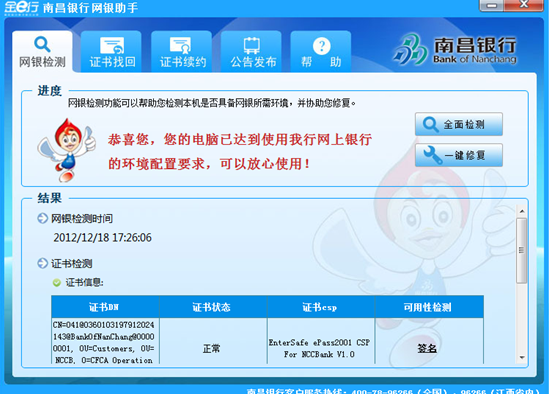Click the results scrollbar up arrow
Image resolution: width=552 pixels, height=394 pixels.
[522, 211]
